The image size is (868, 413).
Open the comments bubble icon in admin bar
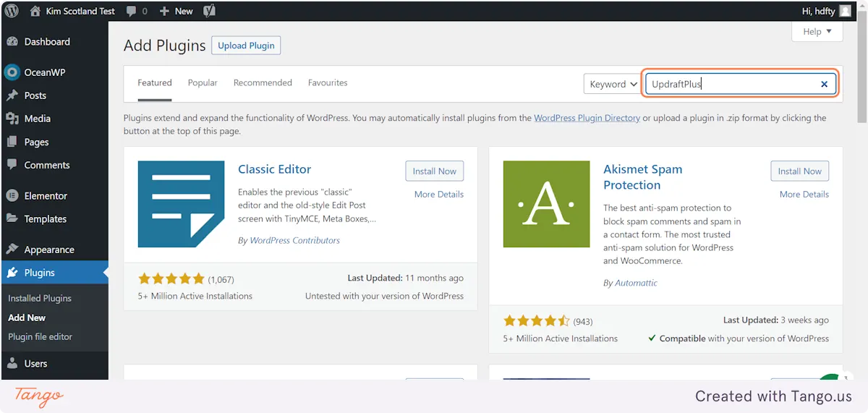131,11
